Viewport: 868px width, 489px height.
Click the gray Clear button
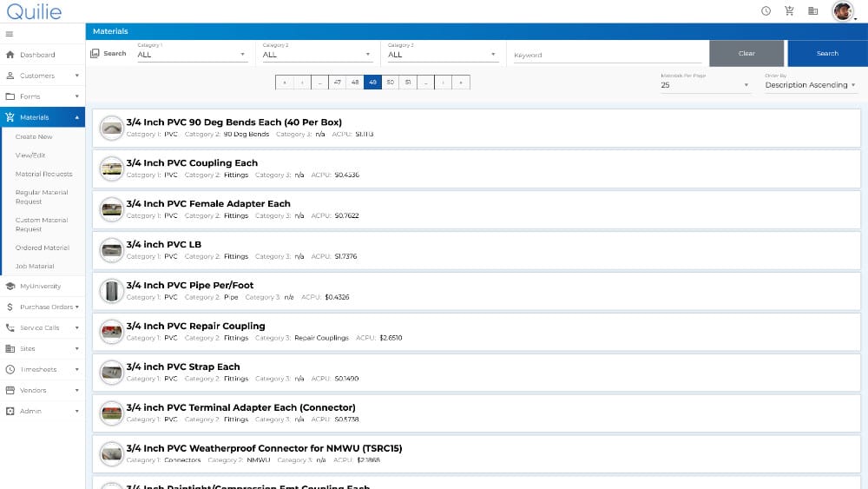coord(746,53)
